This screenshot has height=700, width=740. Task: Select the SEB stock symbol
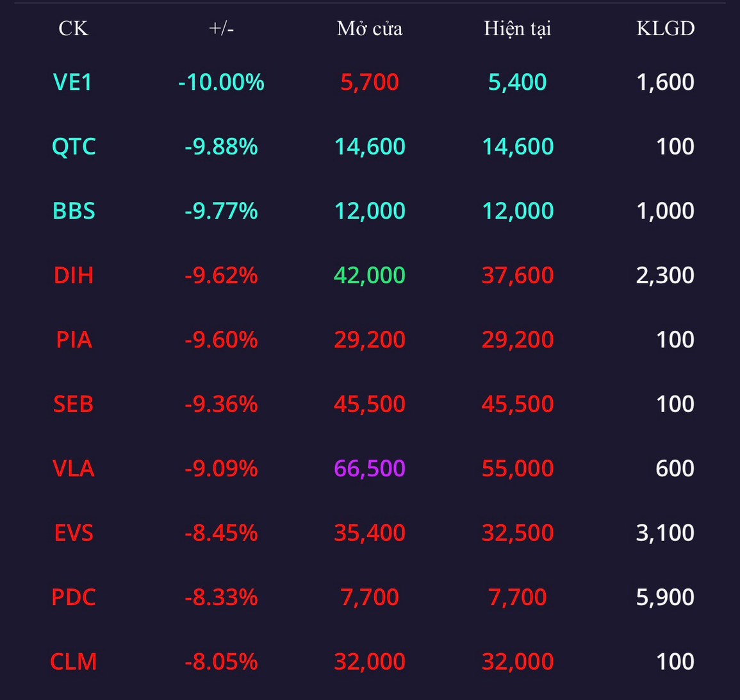(74, 404)
